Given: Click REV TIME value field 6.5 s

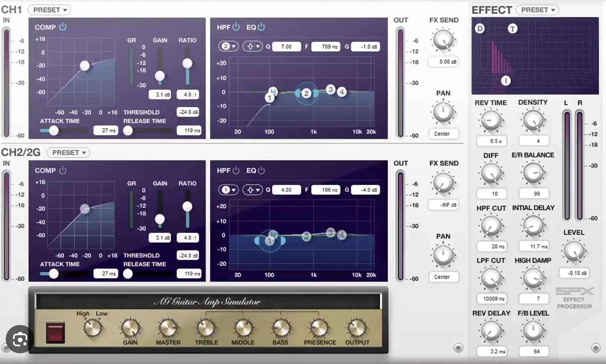Looking at the screenshot, I should pyautogui.click(x=492, y=141).
